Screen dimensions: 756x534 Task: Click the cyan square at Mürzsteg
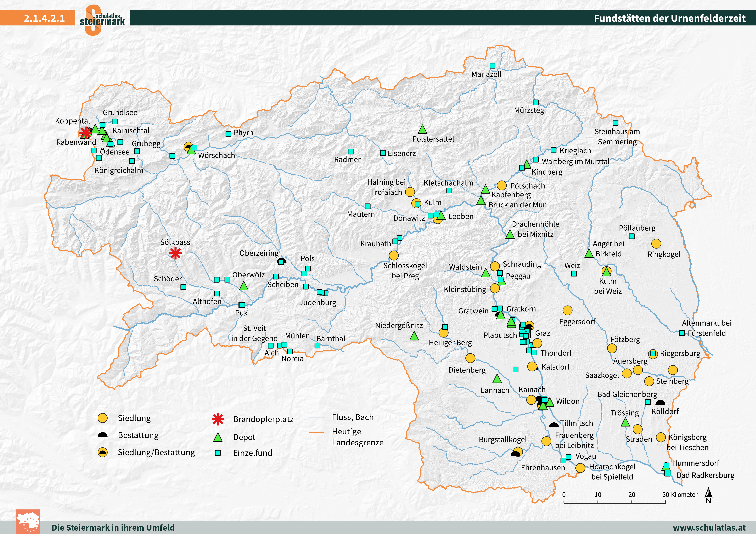point(535,102)
